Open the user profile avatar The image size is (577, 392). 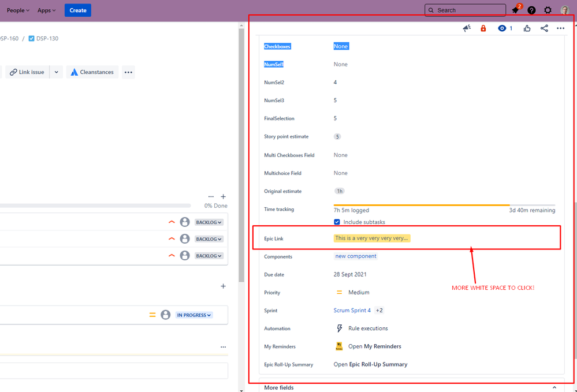(x=565, y=10)
